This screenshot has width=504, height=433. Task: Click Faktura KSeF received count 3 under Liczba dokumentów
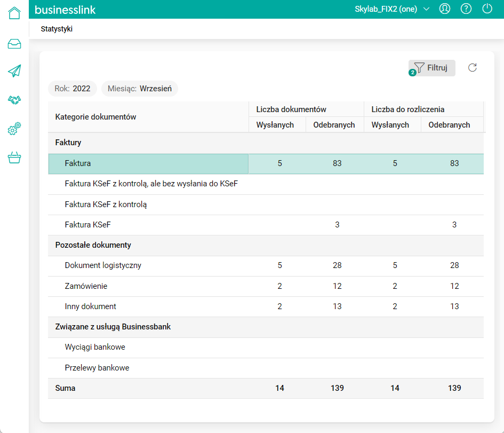pyautogui.click(x=337, y=225)
